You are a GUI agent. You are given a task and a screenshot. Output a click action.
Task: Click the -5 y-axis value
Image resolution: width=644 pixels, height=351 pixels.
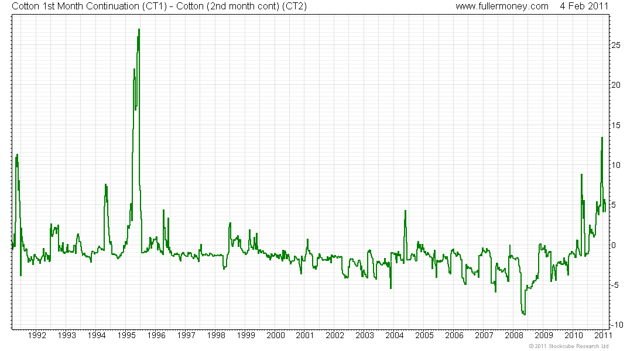[x=614, y=285]
